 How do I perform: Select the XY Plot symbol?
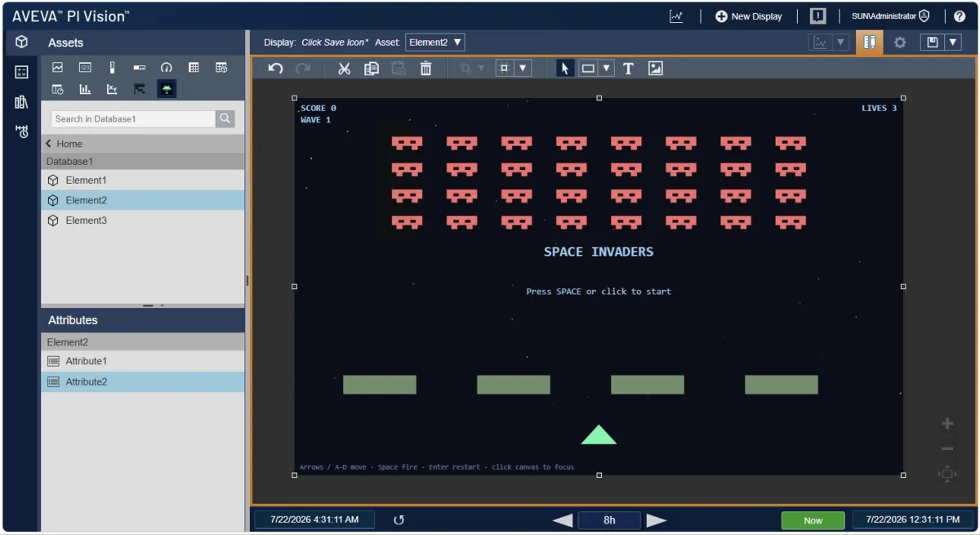point(112,89)
